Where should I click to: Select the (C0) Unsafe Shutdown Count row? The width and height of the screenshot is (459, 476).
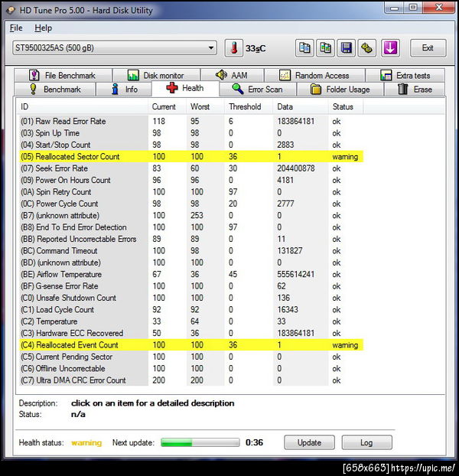pos(191,298)
